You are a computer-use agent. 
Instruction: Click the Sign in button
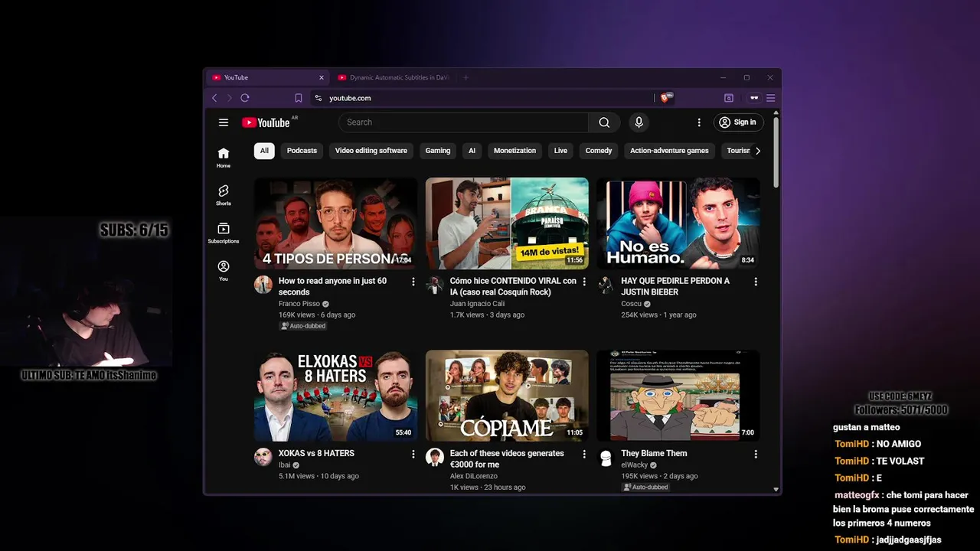coord(738,122)
